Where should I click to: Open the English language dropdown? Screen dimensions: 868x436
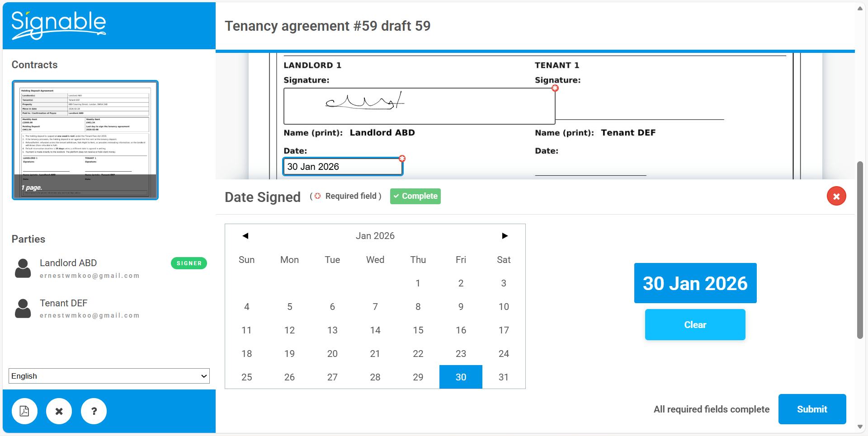coord(109,376)
